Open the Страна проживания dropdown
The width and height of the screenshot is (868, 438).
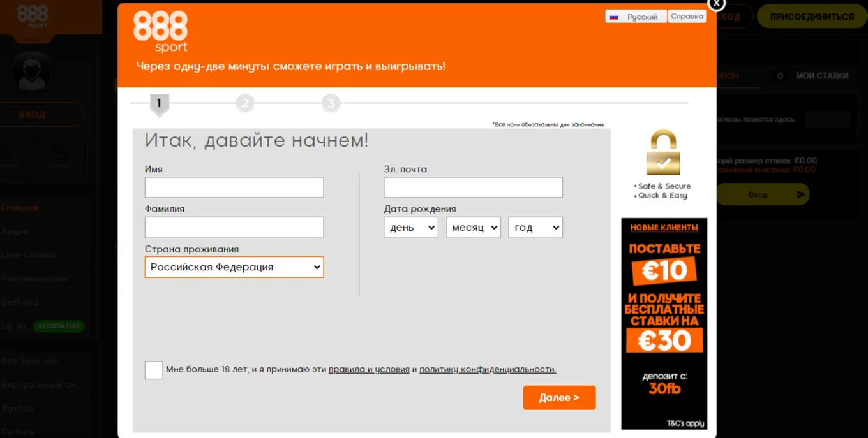click(x=234, y=267)
